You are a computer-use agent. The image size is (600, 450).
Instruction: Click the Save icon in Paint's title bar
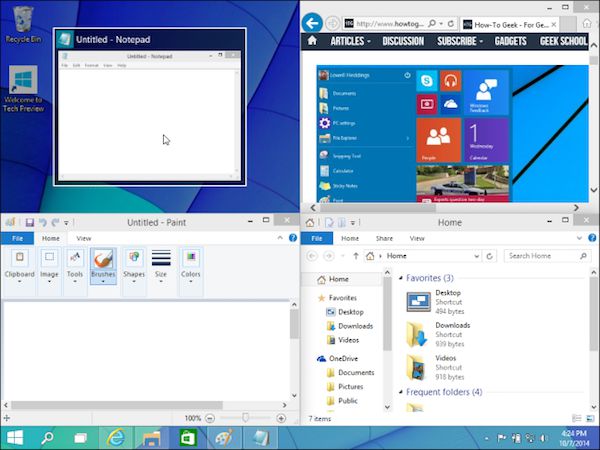(x=30, y=222)
